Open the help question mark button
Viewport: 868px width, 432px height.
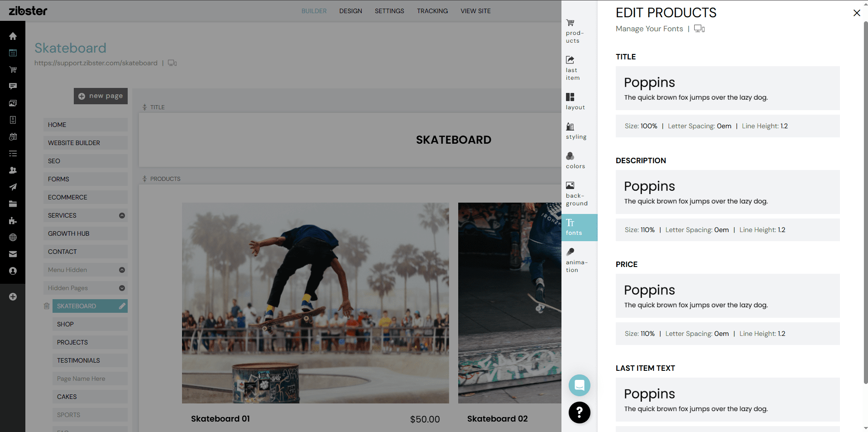pyautogui.click(x=579, y=413)
